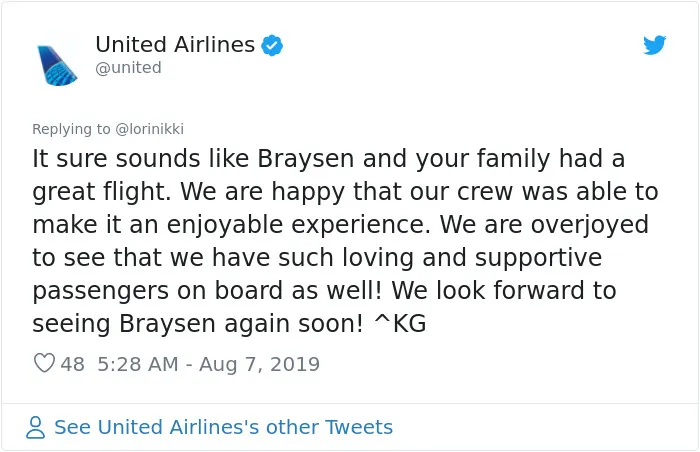The image size is (700, 452).
Task: Click the 'Replying to' label
Action: click(x=71, y=129)
